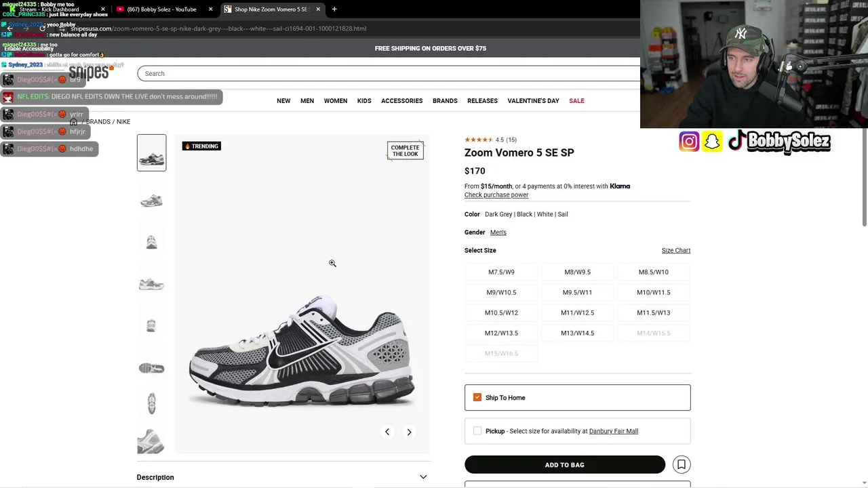Click the TikTok icon in stream overlay

point(736,141)
